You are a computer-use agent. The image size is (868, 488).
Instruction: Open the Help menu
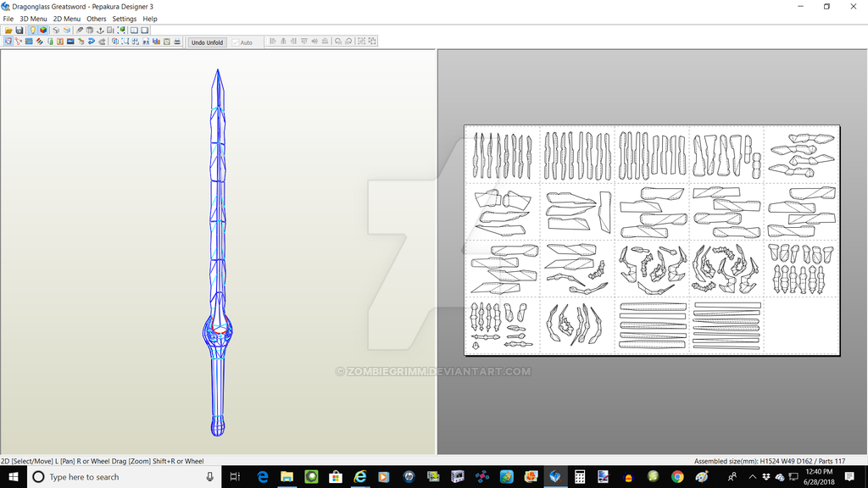[150, 19]
